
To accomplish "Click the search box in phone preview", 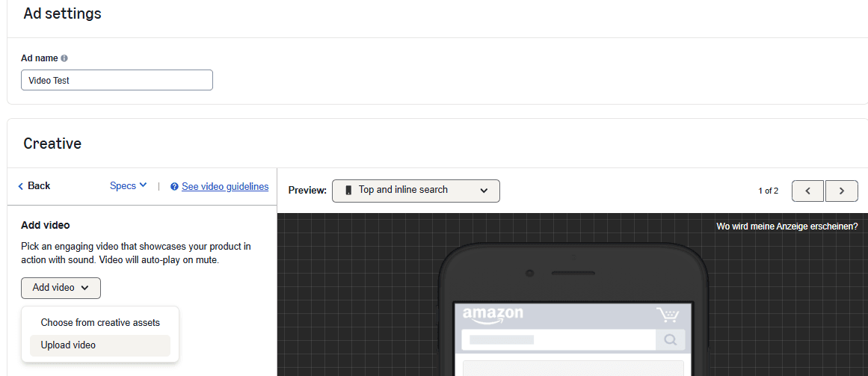I will [x=558, y=339].
